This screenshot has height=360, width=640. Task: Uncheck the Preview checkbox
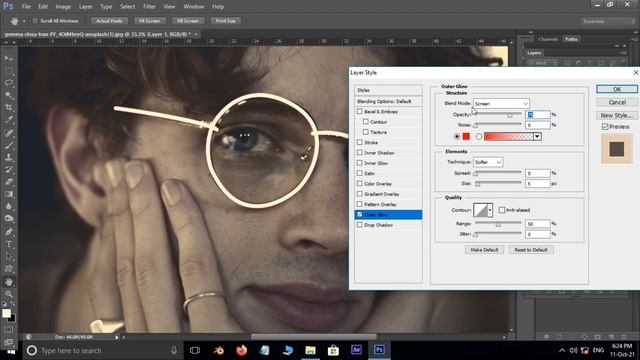click(x=605, y=127)
